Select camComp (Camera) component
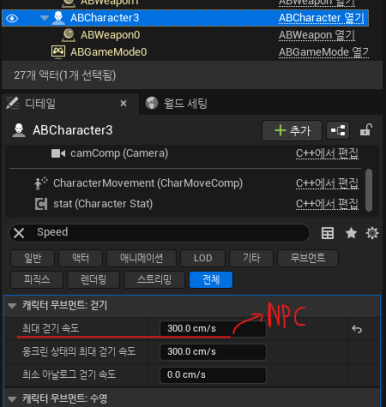Viewport: 386px width, 407px height. click(x=119, y=153)
